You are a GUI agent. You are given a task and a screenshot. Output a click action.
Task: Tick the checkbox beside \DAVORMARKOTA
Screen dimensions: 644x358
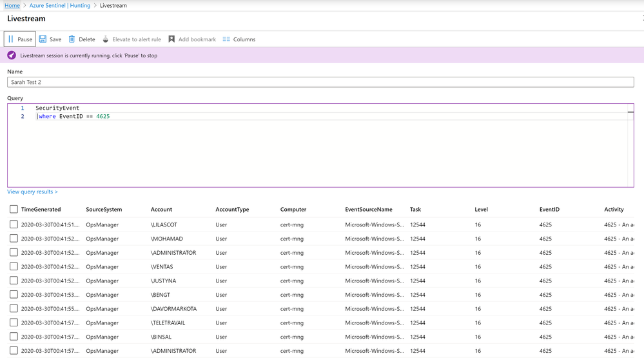click(x=14, y=308)
